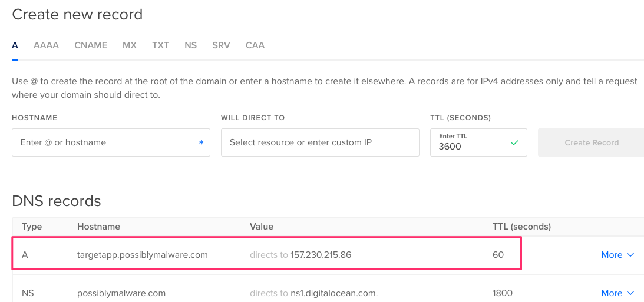
Task: Open the SRV record tab
Action: [221, 45]
